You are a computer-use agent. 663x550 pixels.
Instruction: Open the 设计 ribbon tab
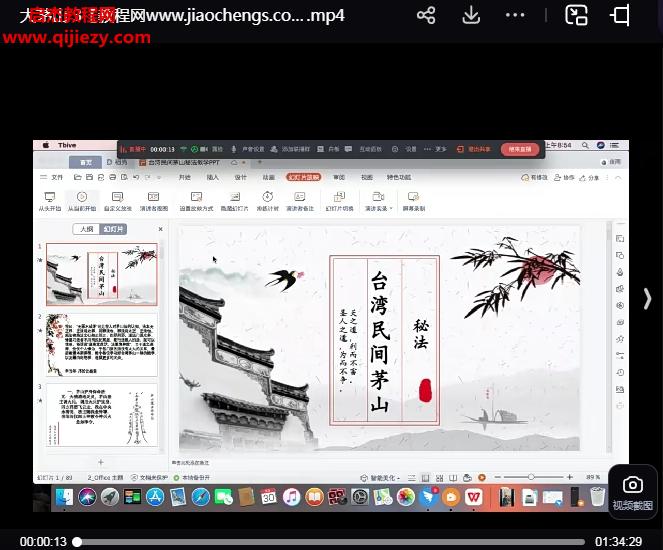(x=240, y=177)
